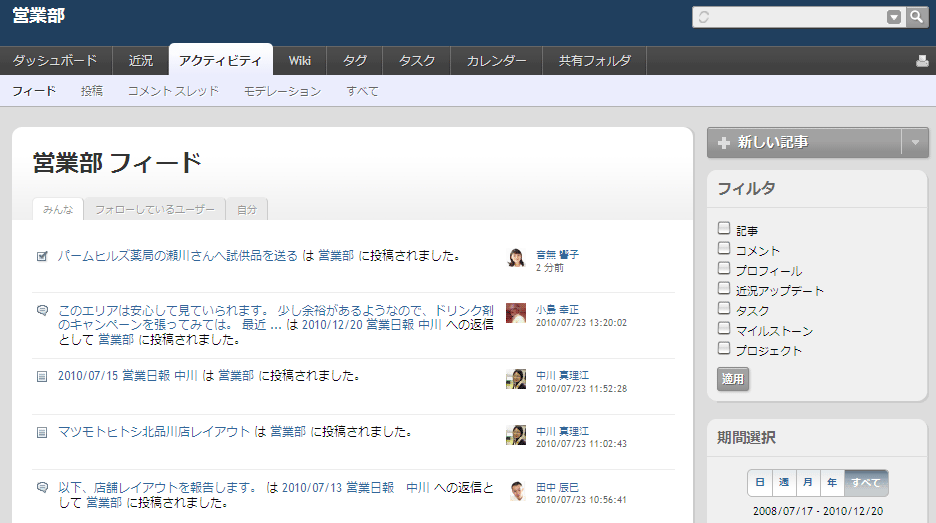The width and height of the screenshot is (936, 523).
Task: Open the このエリアは安心して見ていられます comment link
Action: [276, 318]
